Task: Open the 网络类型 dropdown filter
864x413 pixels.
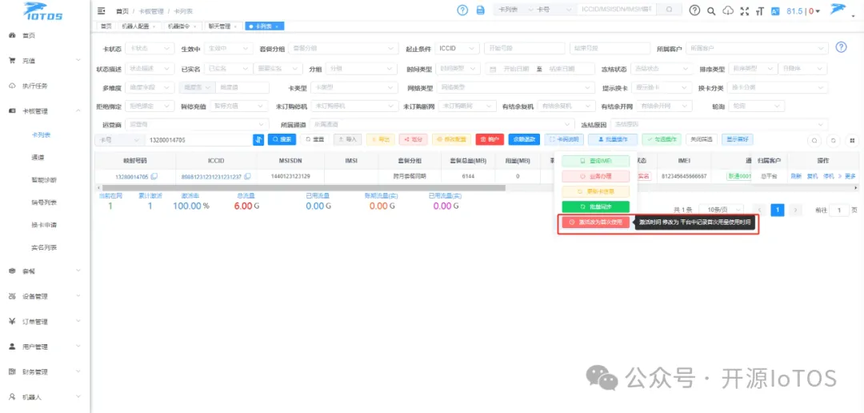Action: tap(516, 88)
